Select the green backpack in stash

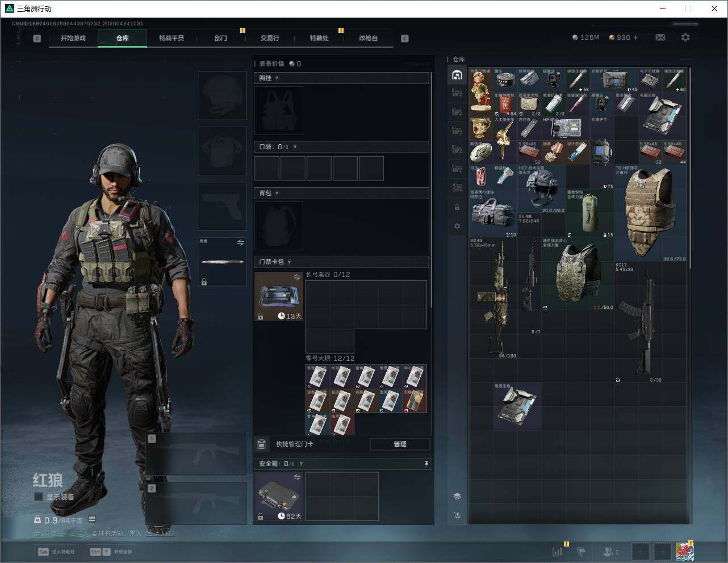(x=591, y=213)
